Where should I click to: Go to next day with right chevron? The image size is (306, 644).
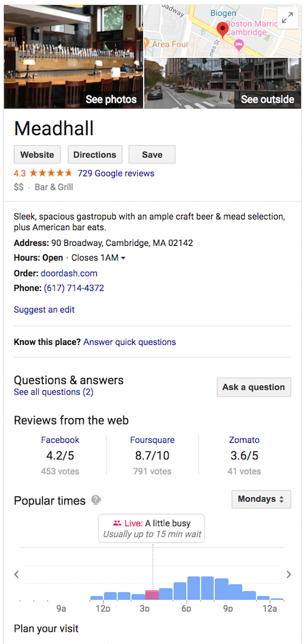click(x=289, y=574)
